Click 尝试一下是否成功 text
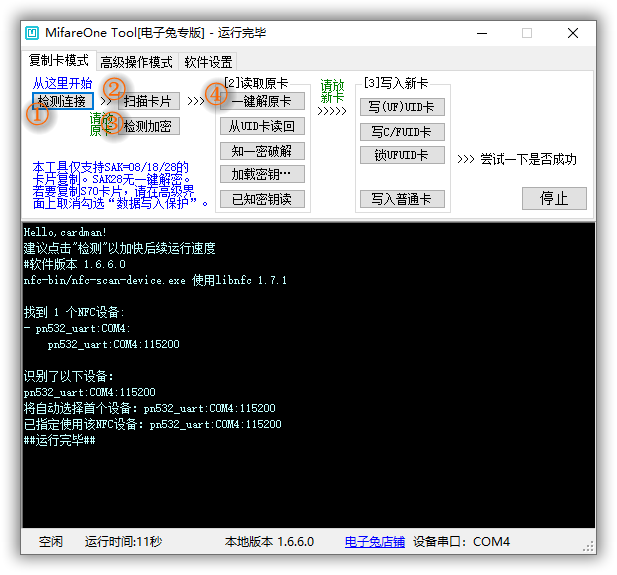This screenshot has height=575, width=617. pos(528,159)
